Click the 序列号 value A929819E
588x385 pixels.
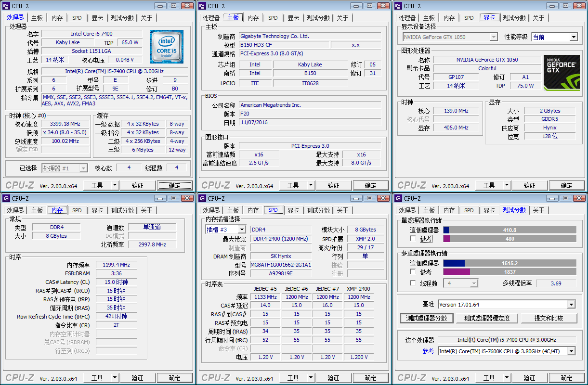pyautogui.click(x=281, y=273)
